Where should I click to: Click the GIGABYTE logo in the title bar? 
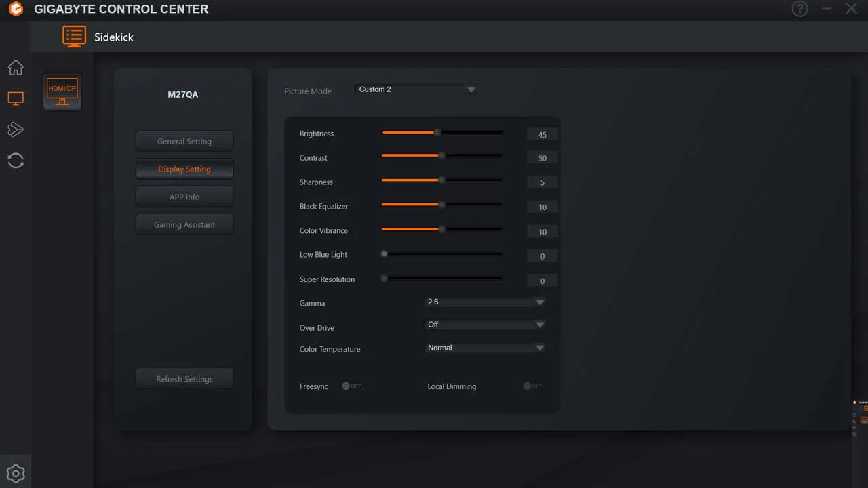(x=14, y=9)
